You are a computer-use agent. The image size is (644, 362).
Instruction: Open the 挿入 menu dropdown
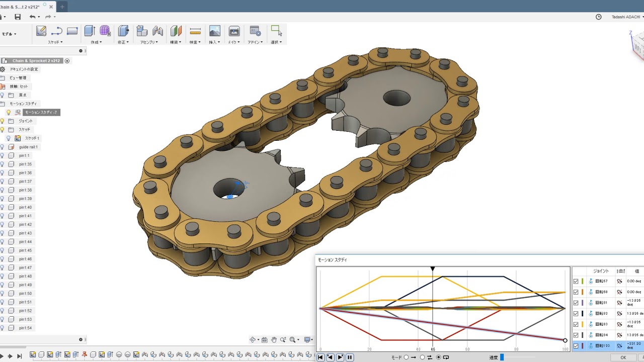click(x=215, y=42)
